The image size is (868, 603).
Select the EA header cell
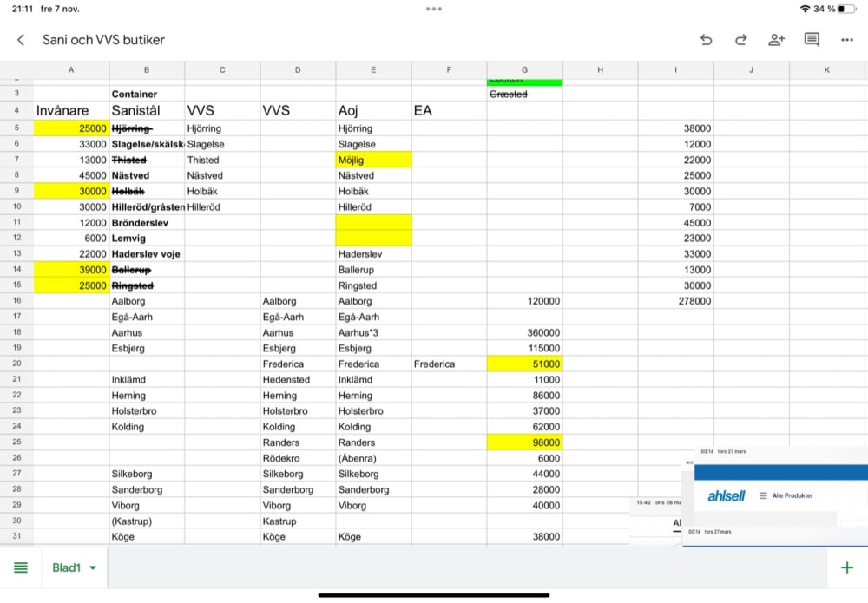click(449, 111)
